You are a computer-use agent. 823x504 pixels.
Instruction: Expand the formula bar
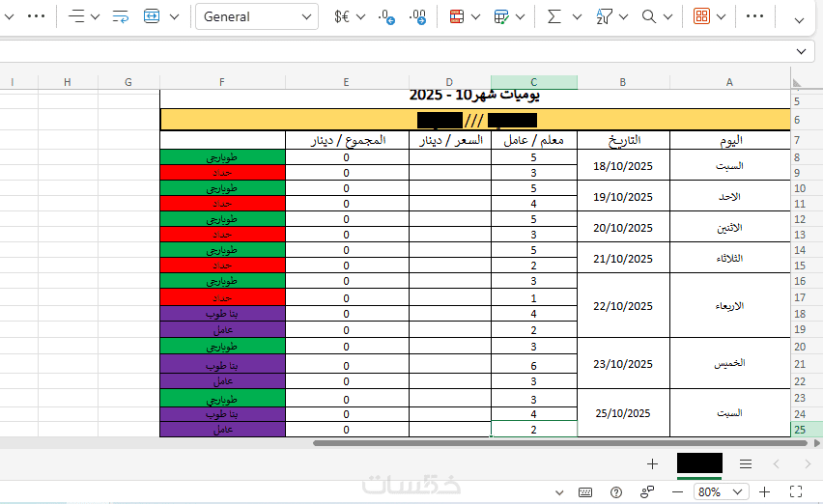tap(801, 51)
